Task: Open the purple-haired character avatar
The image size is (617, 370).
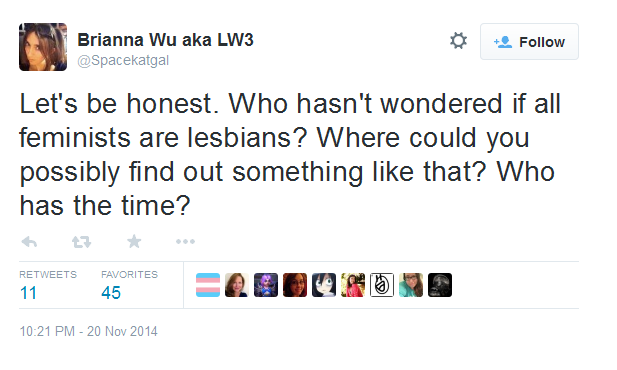Action: (x=266, y=285)
